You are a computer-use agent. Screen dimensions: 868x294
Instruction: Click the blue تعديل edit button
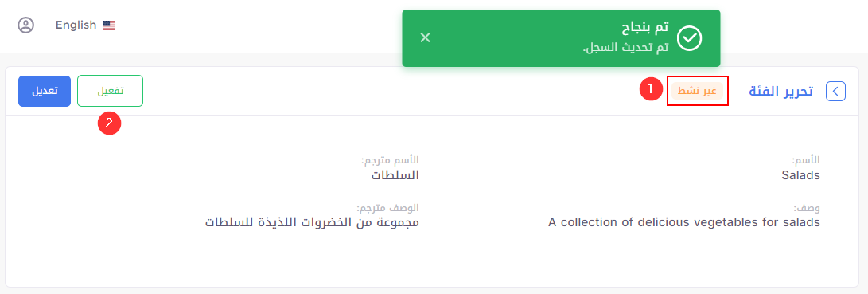[45, 91]
